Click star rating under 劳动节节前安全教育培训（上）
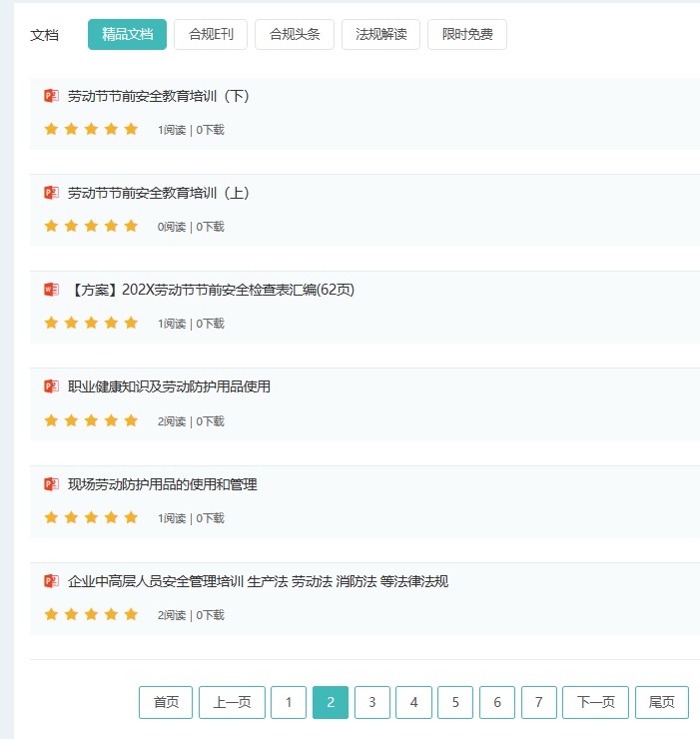This screenshot has width=700, height=739. [x=91, y=226]
